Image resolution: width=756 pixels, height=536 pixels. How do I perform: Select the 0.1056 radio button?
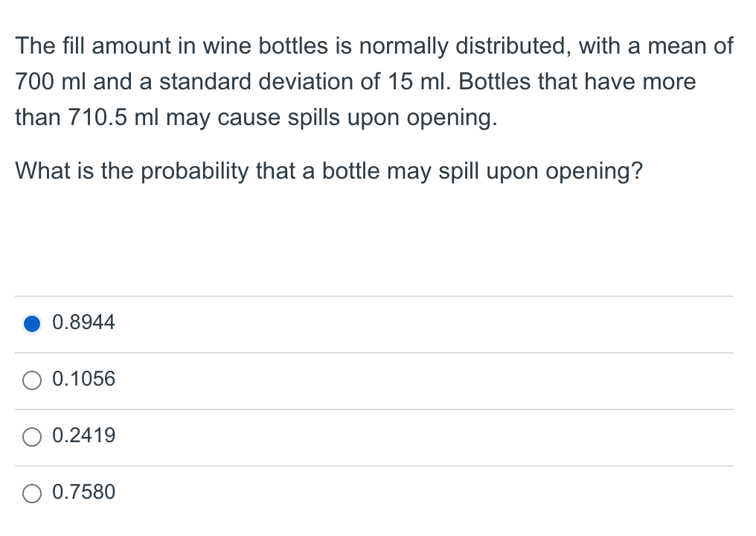[32, 380]
